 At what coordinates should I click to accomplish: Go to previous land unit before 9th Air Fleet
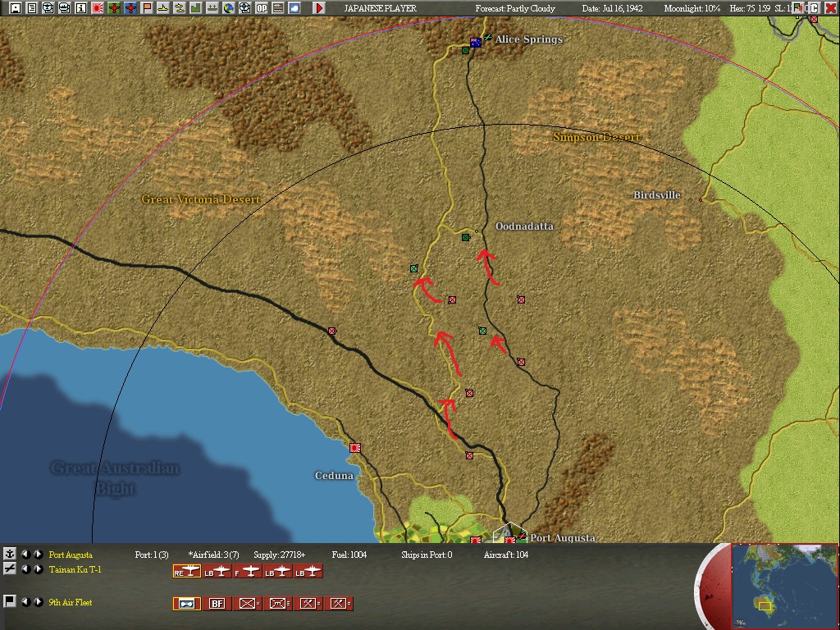click(25, 601)
